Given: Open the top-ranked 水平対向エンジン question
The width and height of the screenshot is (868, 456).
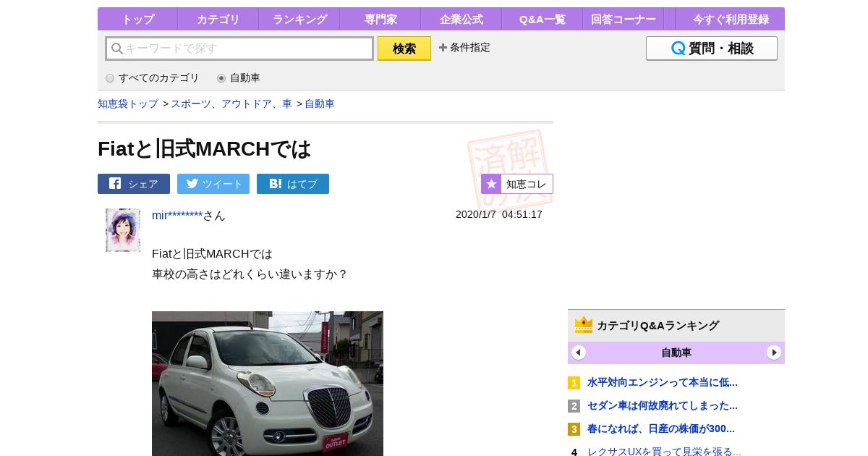Looking at the screenshot, I should click(x=662, y=382).
